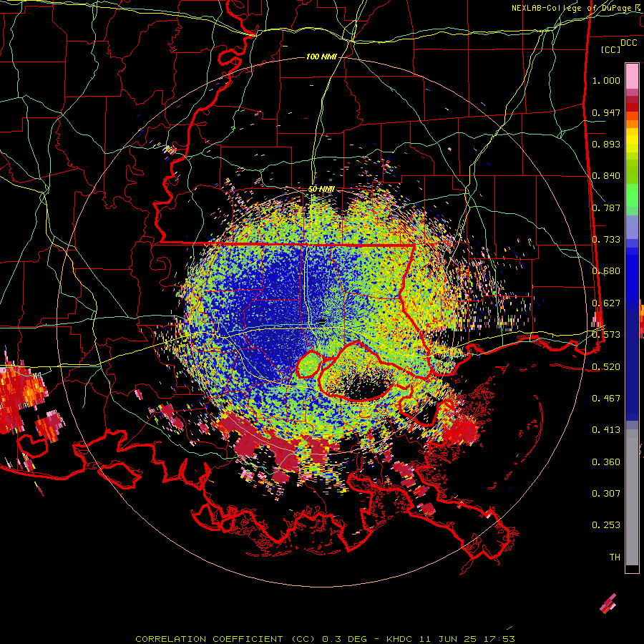
Task: Click the black radar site marker at center
Action: (x=321, y=323)
